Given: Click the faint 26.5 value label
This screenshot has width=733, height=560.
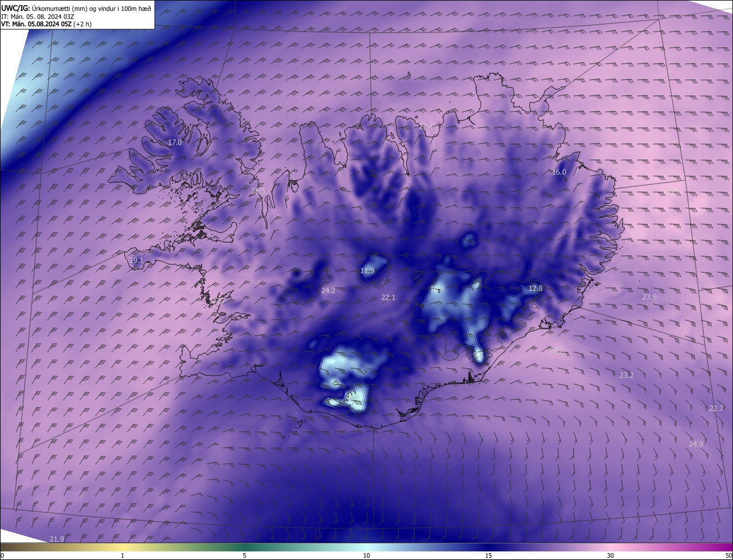Looking at the screenshot, I should click(259, 191).
